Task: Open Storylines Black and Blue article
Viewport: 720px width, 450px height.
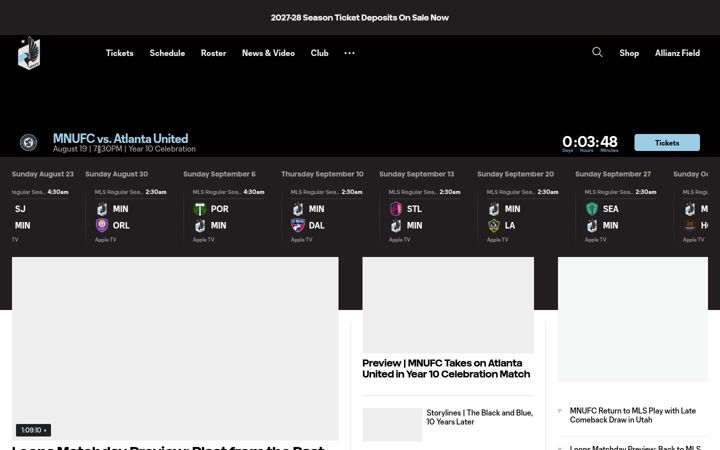Action: pyautogui.click(x=479, y=417)
